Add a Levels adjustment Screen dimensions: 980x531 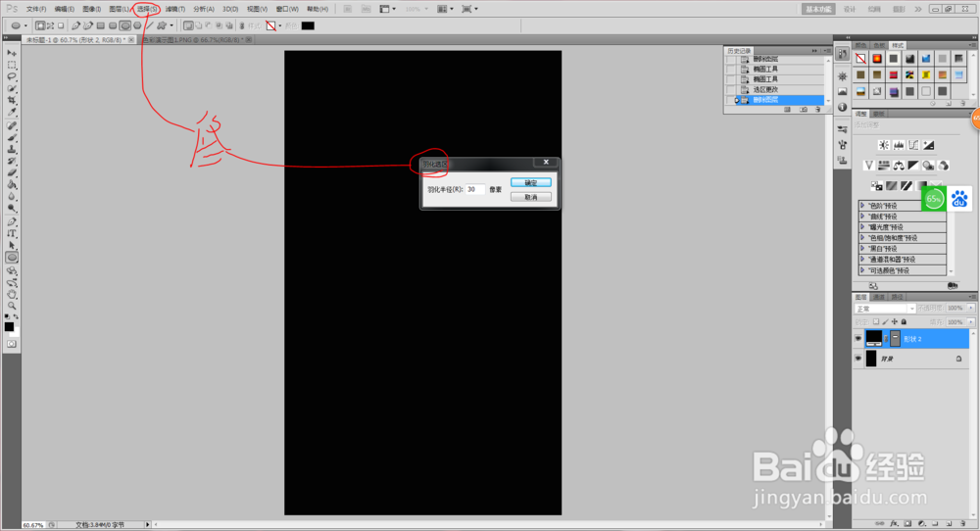point(899,145)
